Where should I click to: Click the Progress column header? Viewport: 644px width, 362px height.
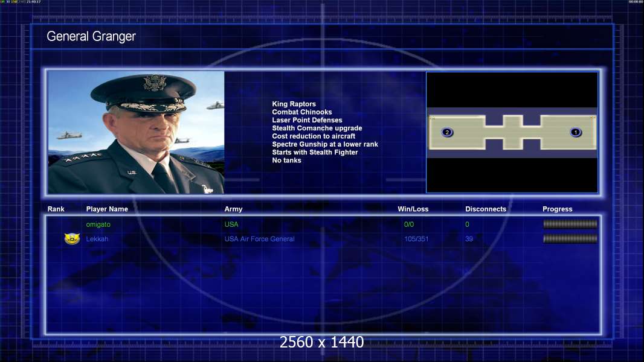[558, 209]
